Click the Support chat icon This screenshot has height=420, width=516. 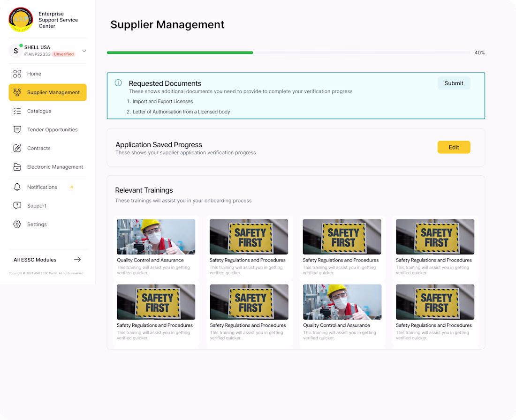tap(17, 206)
